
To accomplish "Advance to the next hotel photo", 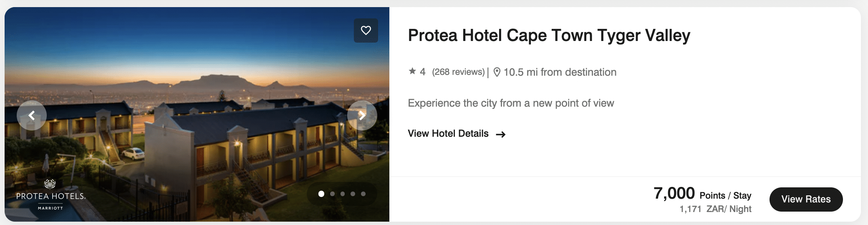I will (362, 115).
